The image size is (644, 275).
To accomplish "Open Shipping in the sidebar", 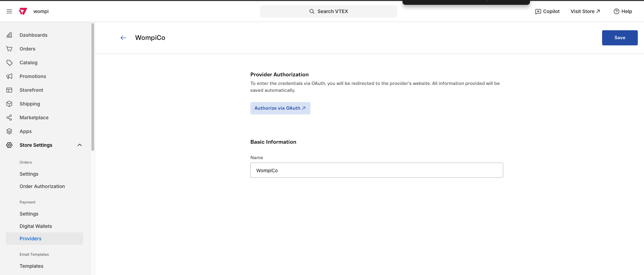I will pyautogui.click(x=30, y=104).
